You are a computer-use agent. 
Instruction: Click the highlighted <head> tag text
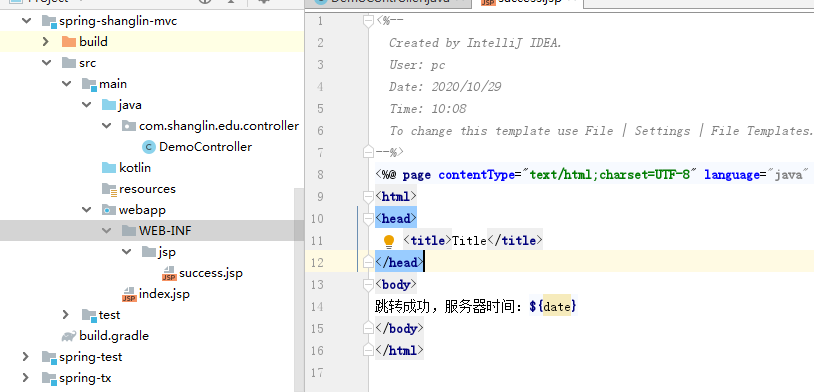tap(396, 219)
